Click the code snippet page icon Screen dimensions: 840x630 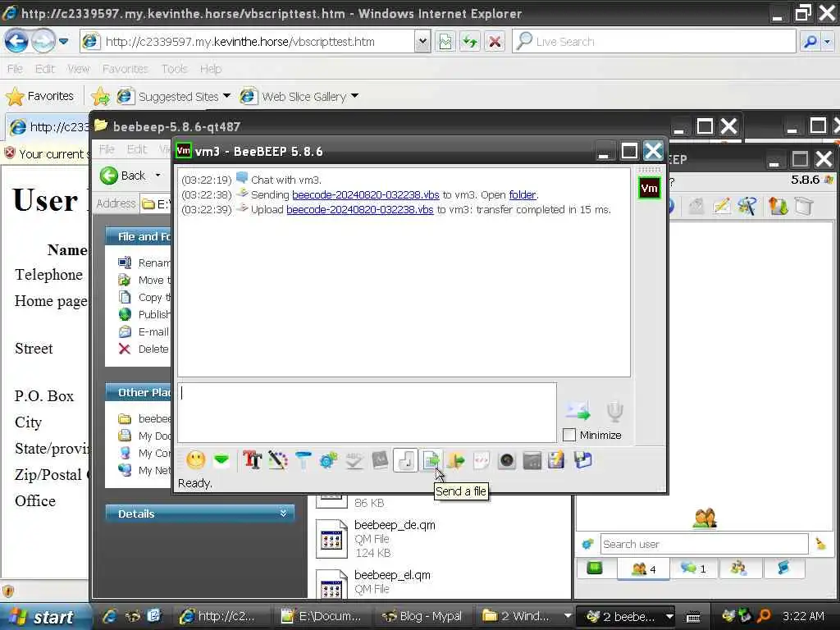481,460
